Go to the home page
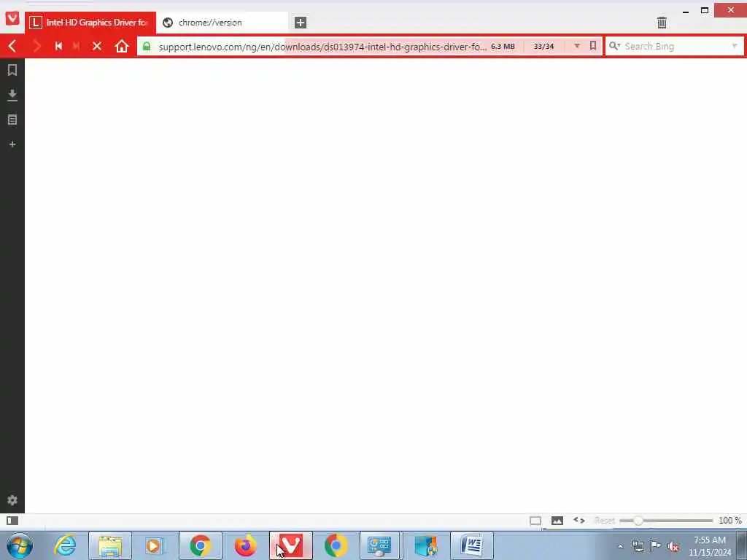This screenshot has width=747, height=560. [x=122, y=46]
